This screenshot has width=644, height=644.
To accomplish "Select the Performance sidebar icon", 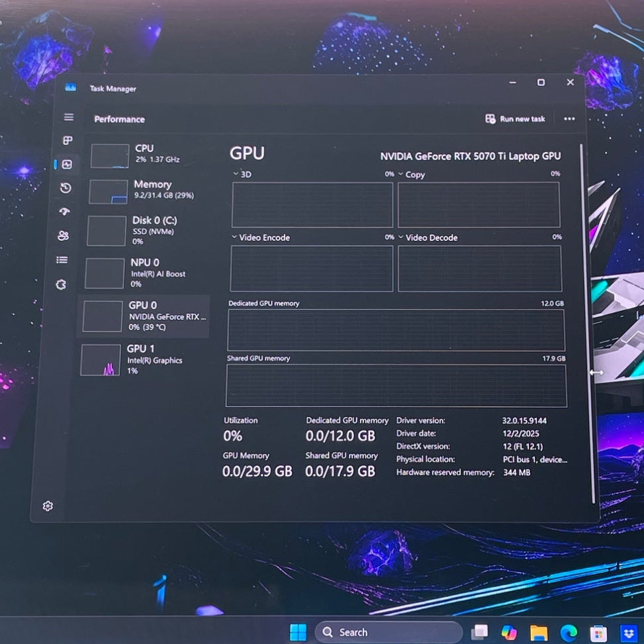I will (x=68, y=165).
